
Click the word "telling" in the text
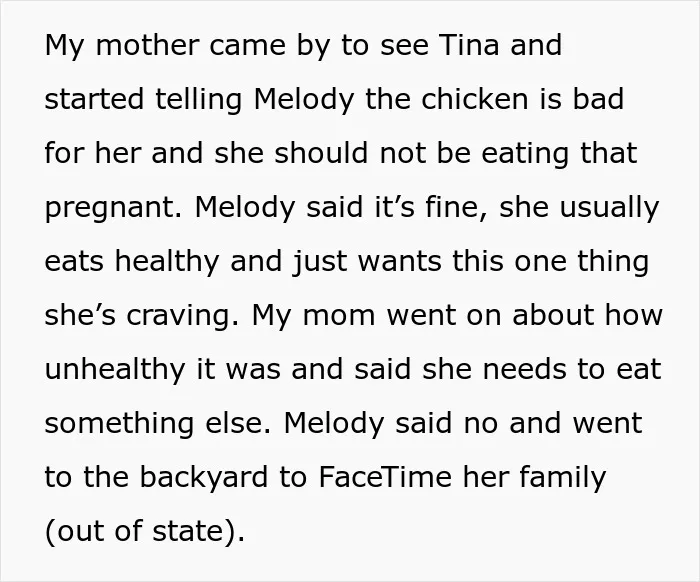pyautogui.click(x=199, y=100)
